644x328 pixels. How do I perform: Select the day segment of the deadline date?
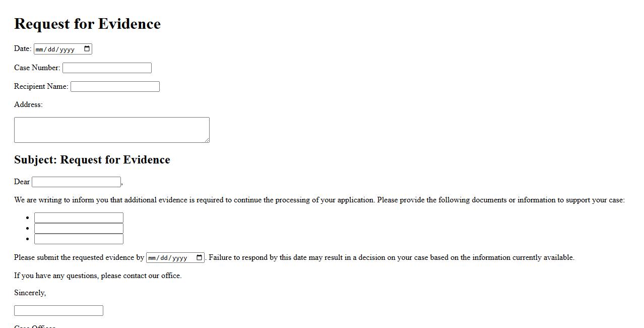[x=164, y=258]
